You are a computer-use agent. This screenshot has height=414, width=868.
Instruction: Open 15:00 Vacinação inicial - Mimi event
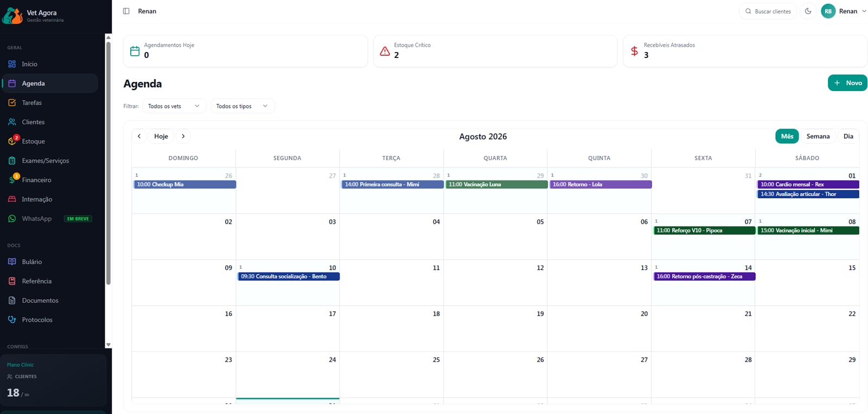(x=808, y=230)
